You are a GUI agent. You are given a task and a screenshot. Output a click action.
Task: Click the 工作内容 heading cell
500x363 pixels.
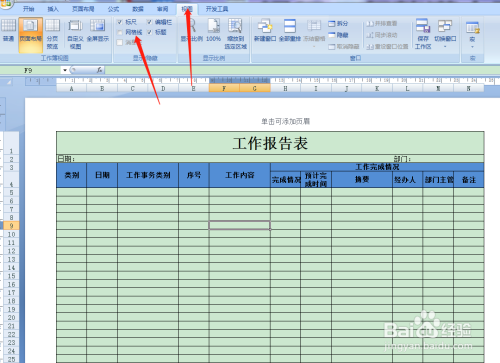(240, 175)
